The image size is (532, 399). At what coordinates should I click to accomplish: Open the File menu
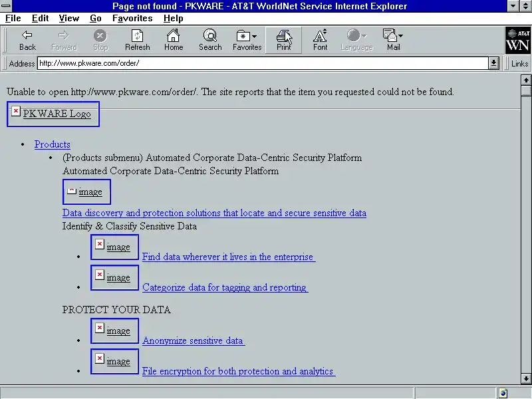pos(13,19)
